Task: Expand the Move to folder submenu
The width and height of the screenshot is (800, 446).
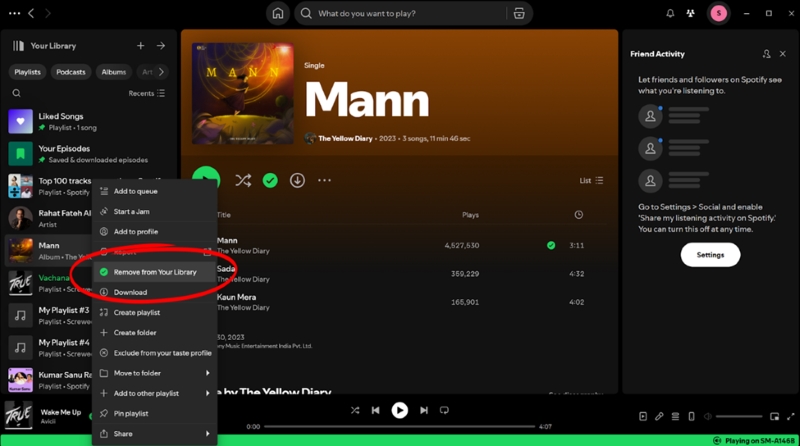Action: tap(155, 373)
